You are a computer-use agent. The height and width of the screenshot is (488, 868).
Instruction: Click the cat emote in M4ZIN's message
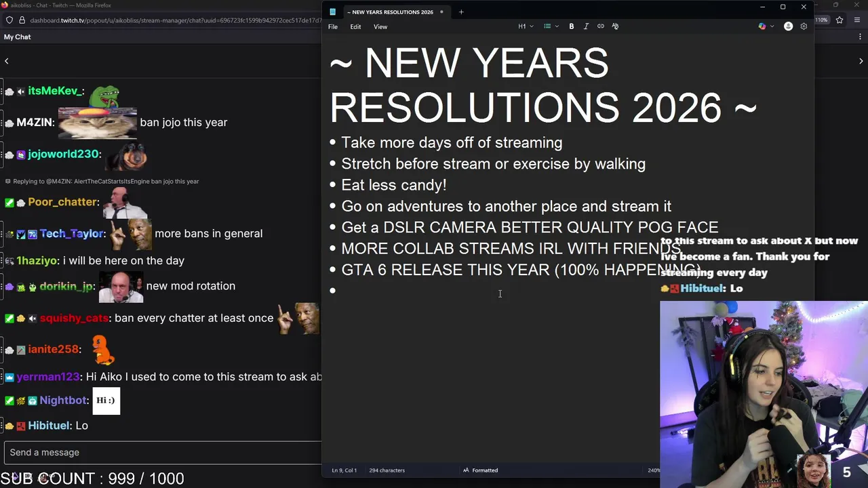98,122
